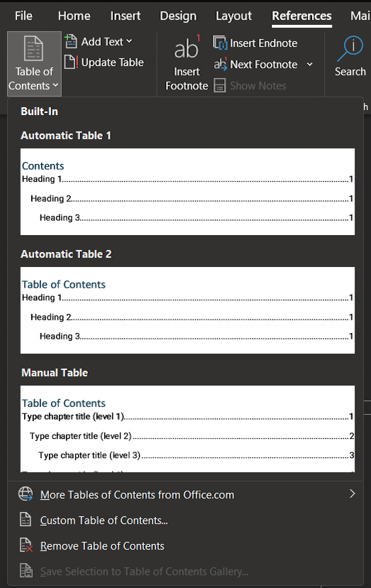Image resolution: width=371 pixels, height=588 pixels.
Task: Click the Update Table icon
Action: [71, 62]
